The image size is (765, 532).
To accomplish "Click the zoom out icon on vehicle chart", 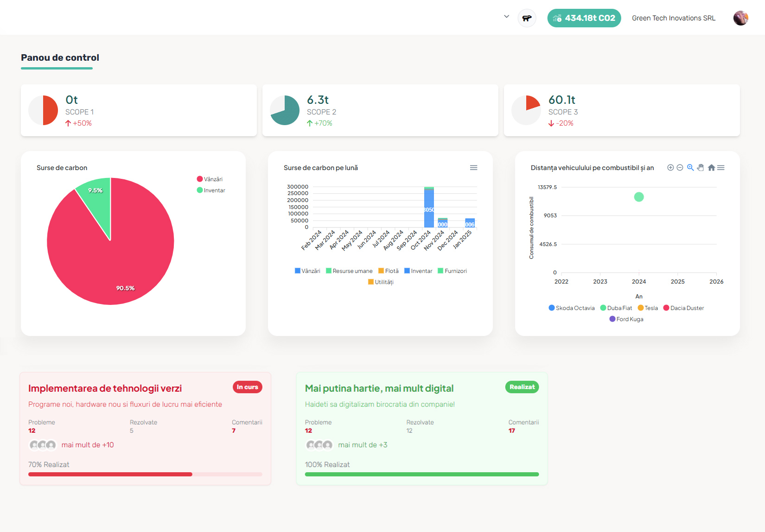I will pyautogui.click(x=680, y=168).
